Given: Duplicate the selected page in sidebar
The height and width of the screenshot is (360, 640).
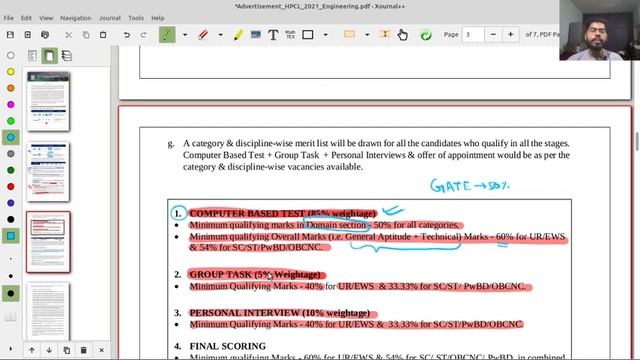Looking at the screenshot, I should (67, 350).
